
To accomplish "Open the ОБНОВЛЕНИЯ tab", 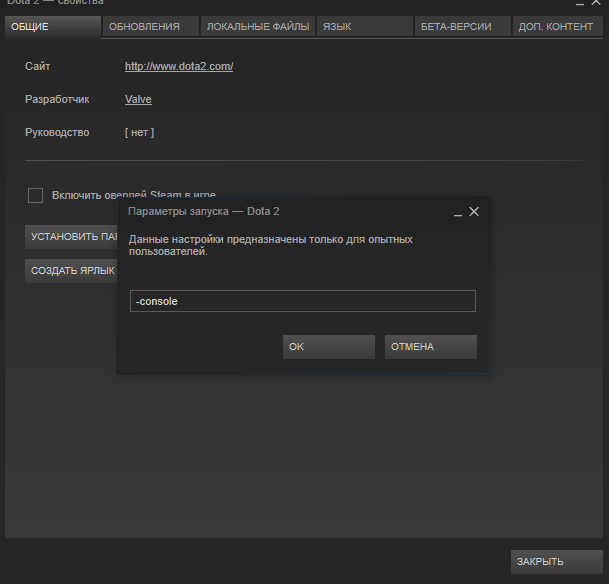I will pyautogui.click(x=151, y=26).
